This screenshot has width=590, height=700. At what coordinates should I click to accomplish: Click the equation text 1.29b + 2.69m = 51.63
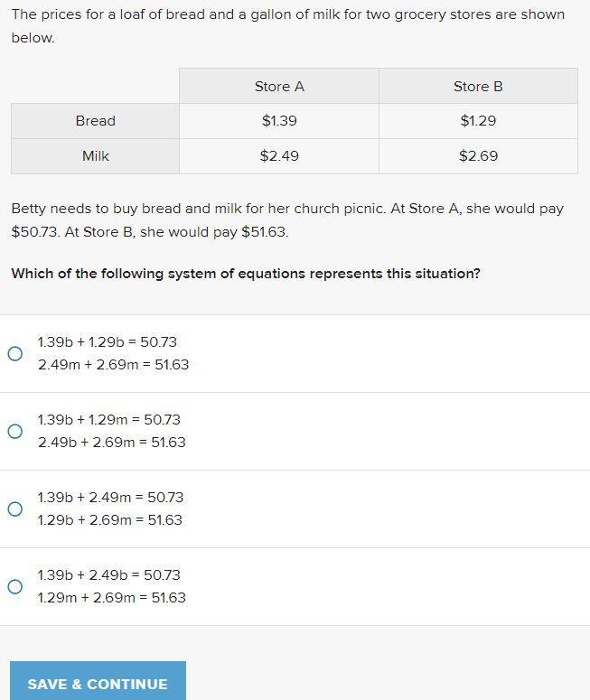point(109,520)
